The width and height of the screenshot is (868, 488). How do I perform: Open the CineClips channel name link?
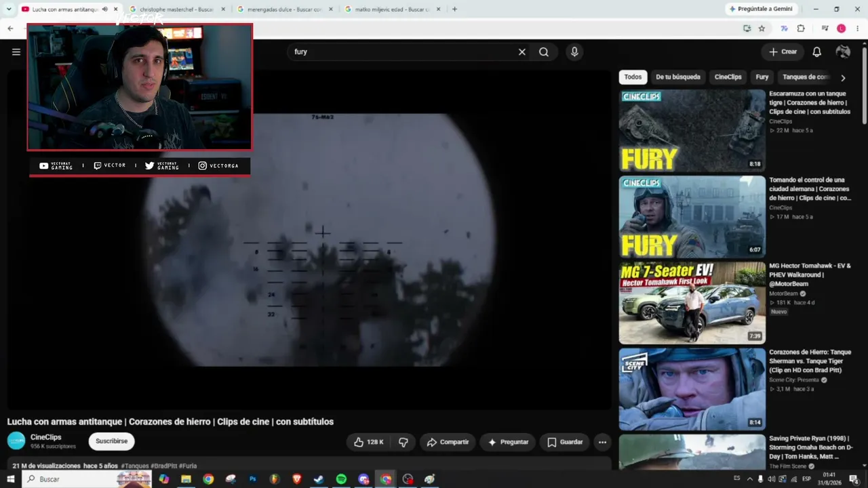coord(46,437)
